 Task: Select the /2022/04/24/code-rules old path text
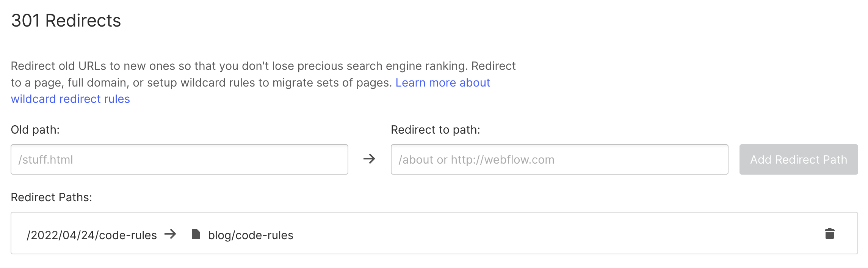(92, 235)
